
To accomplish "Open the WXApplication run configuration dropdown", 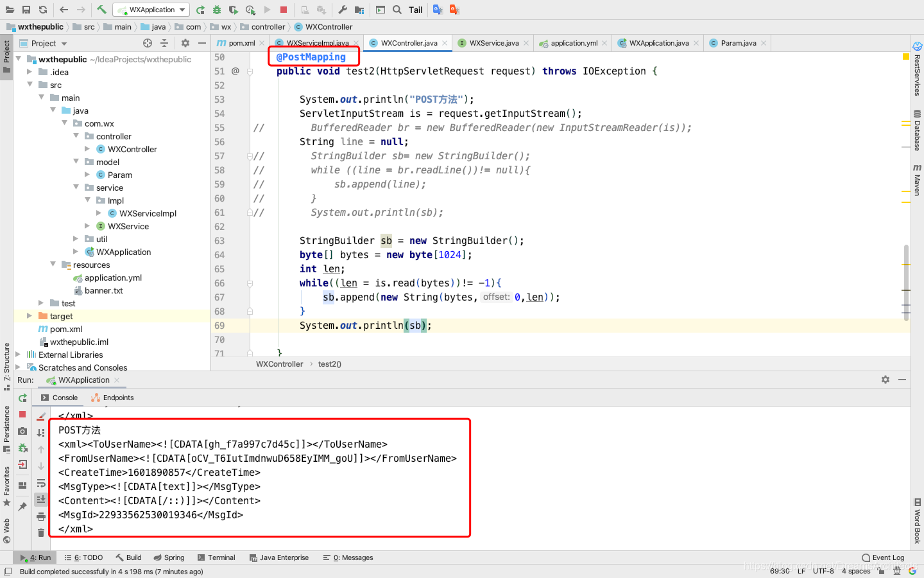I will (x=151, y=10).
